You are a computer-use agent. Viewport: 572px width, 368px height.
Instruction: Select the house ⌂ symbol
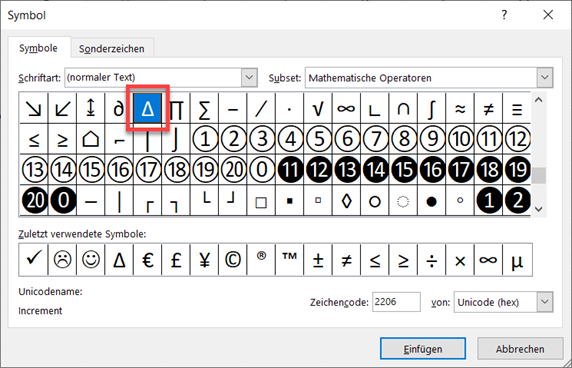pyautogui.click(x=91, y=139)
